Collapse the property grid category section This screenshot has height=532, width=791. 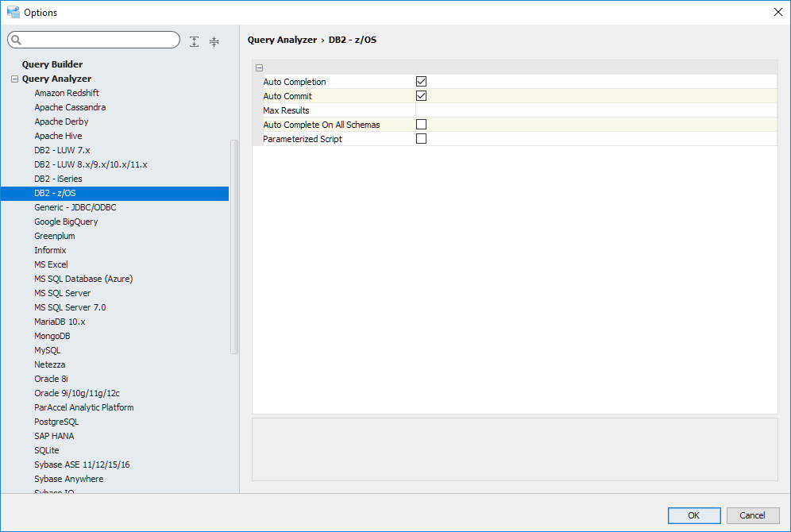tap(260, 68)
